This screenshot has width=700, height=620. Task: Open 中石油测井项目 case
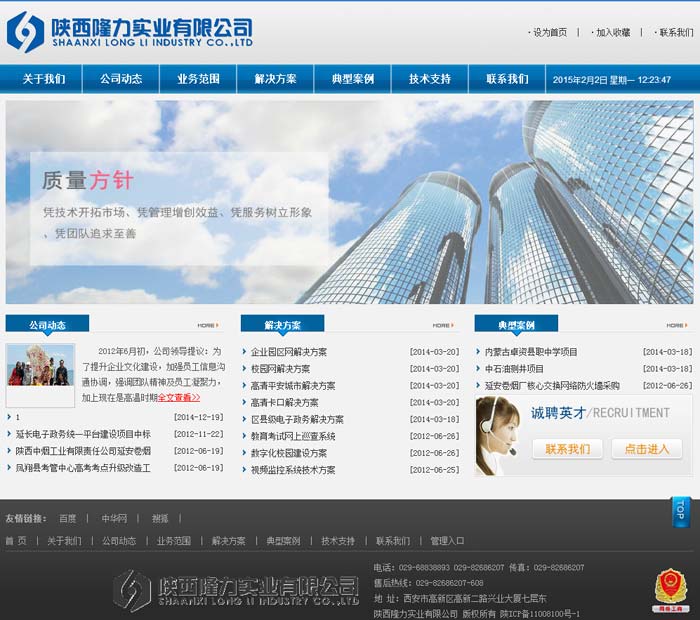pyautogui.click(x=514, y=369)
